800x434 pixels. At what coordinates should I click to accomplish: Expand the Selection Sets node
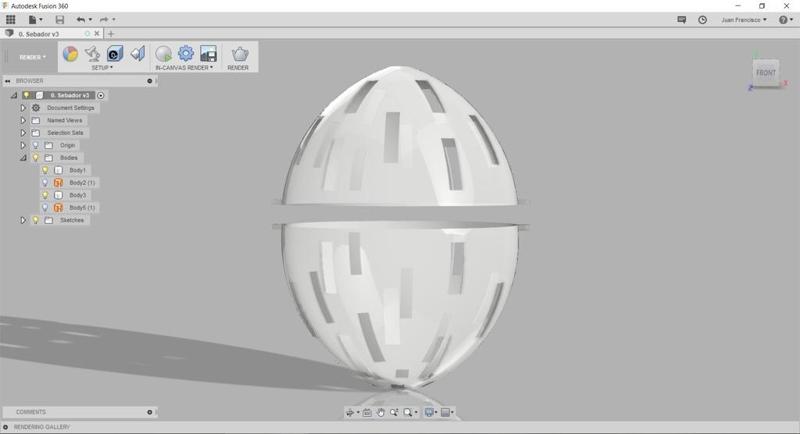pos(23,133)
